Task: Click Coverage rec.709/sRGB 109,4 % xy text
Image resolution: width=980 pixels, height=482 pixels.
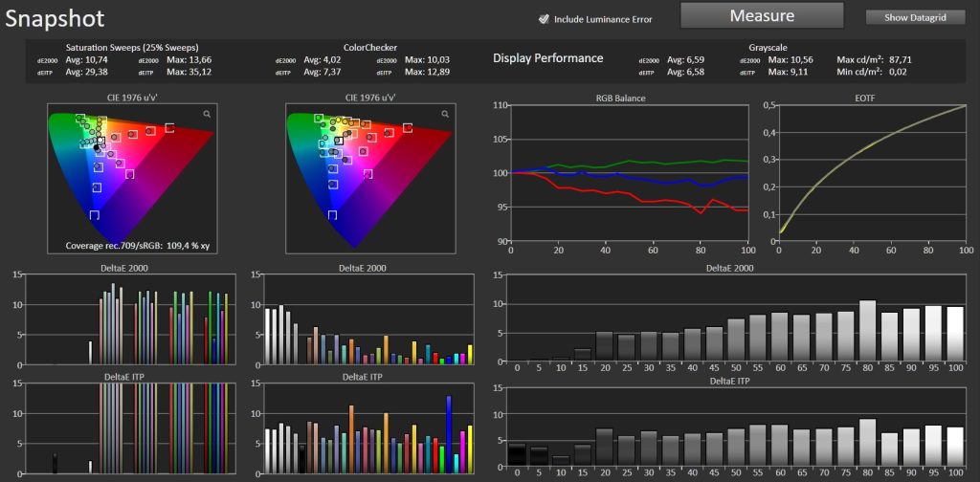Action: click(x=138, y=246)
